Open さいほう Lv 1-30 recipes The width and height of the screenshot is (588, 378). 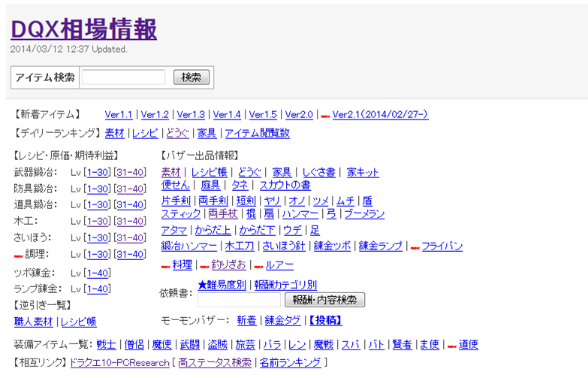tap(98, 237)
